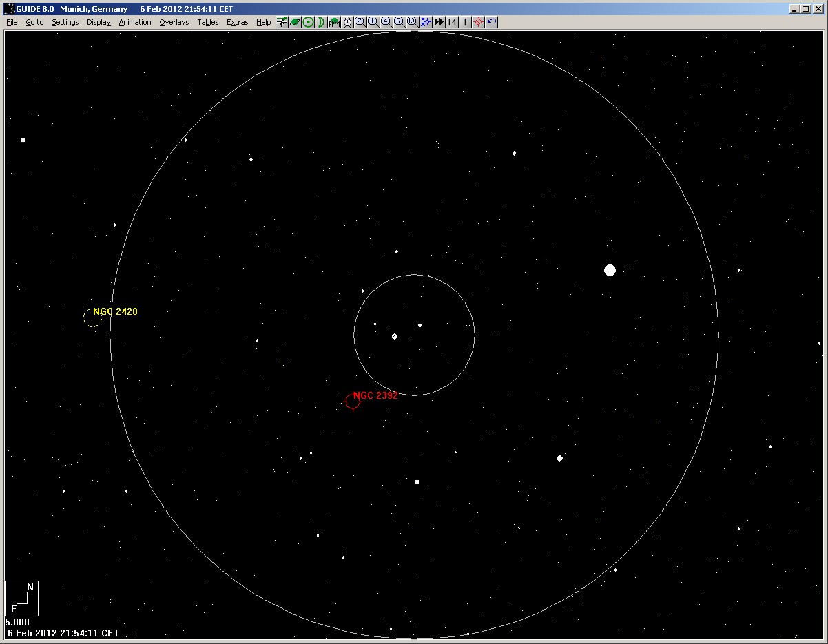Screen dimensions: 828x644
Task: Click the N/E compass orientation box
Action: coord(21,598)
